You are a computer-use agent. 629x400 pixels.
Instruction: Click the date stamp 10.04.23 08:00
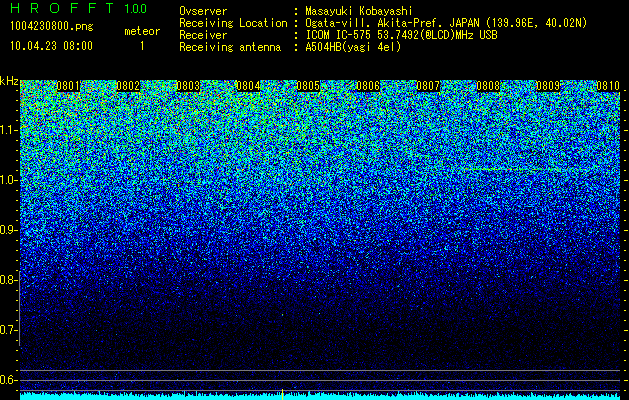51,46
